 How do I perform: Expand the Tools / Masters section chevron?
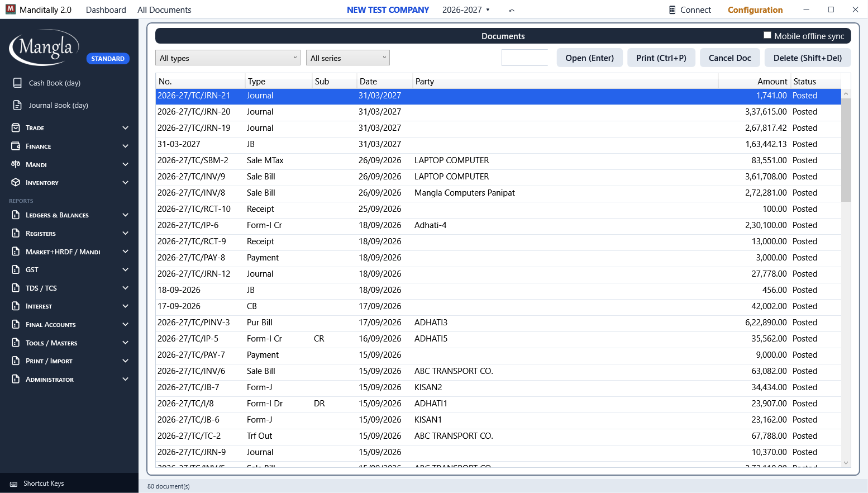(x=126, y=343)
